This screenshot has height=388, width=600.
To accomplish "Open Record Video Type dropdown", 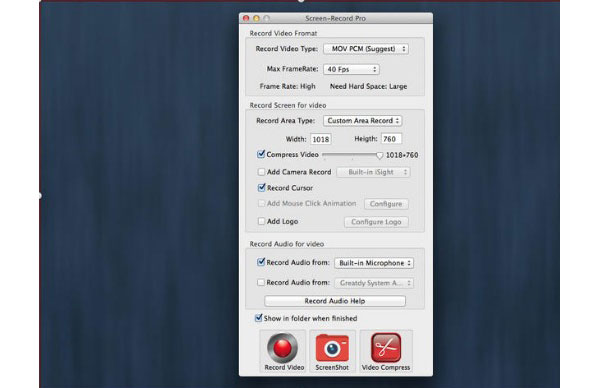I will [x=366, y=49].
